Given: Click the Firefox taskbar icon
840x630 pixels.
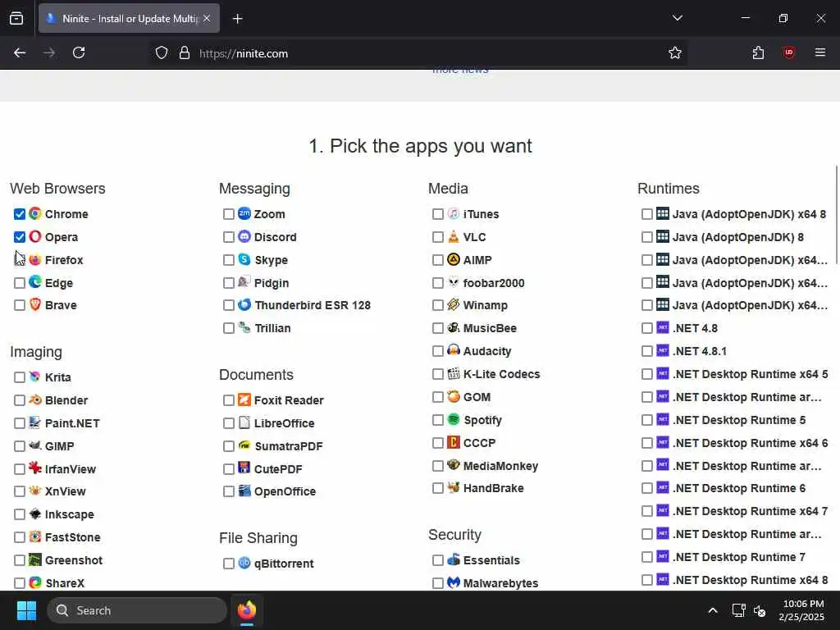Looking at the screenshot, I should coord(246,610).
